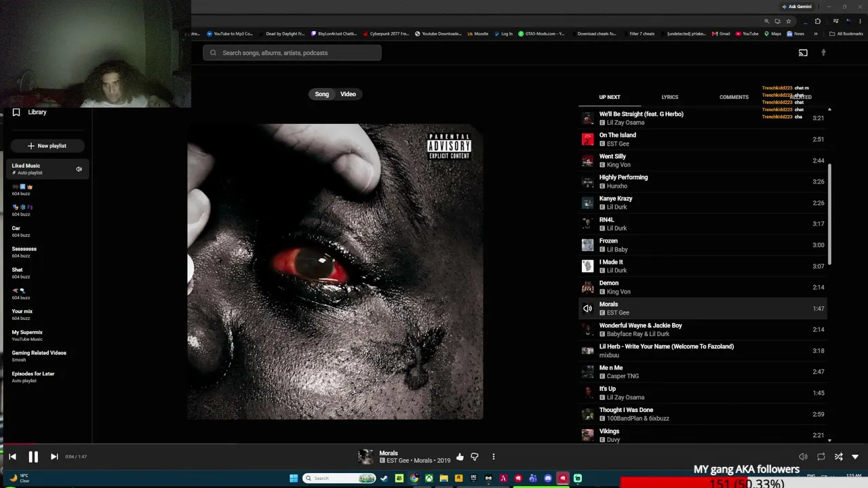Play Demon by King Von

click(x=703, y=287)
